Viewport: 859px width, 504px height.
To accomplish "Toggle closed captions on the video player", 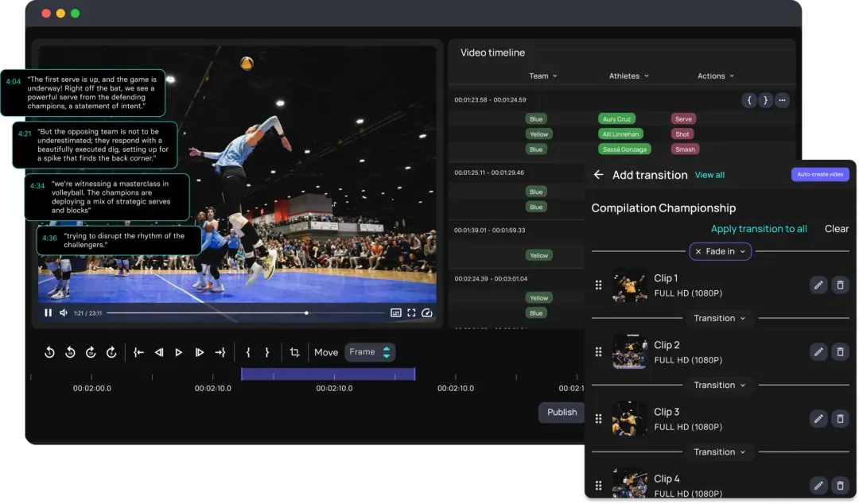I will pyautogui.click(x=395, y=313).
